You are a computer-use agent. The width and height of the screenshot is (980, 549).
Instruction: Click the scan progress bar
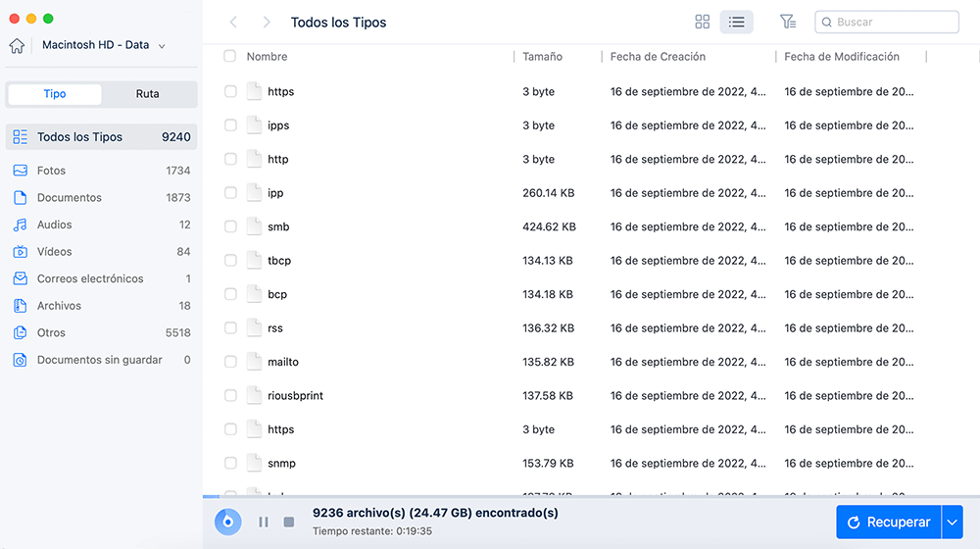coord(591,496)
